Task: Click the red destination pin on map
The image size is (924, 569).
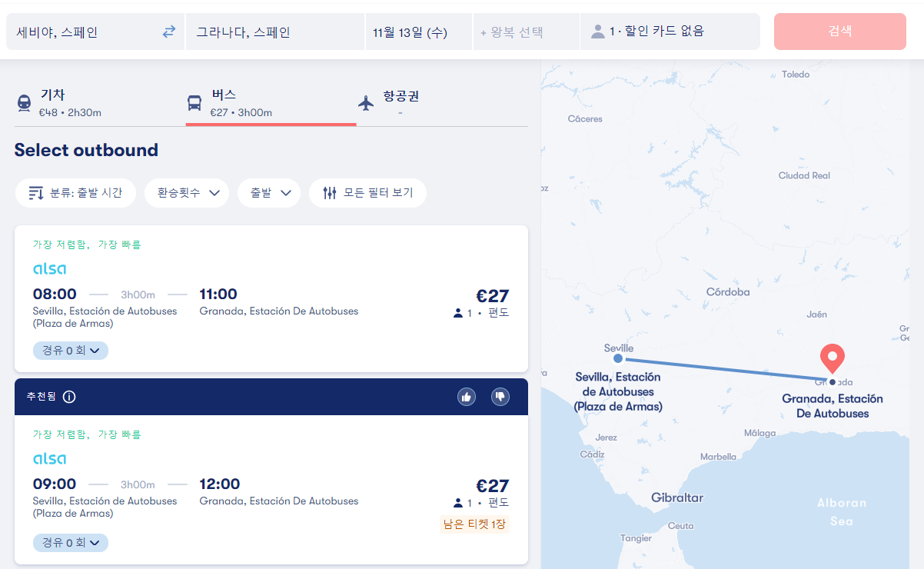Action: [x=833, y=359]
